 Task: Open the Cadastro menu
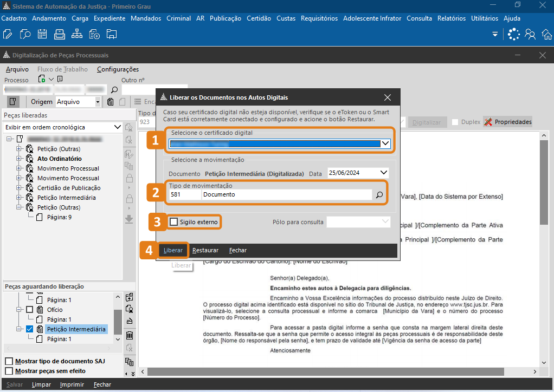(x=14, y=18)
